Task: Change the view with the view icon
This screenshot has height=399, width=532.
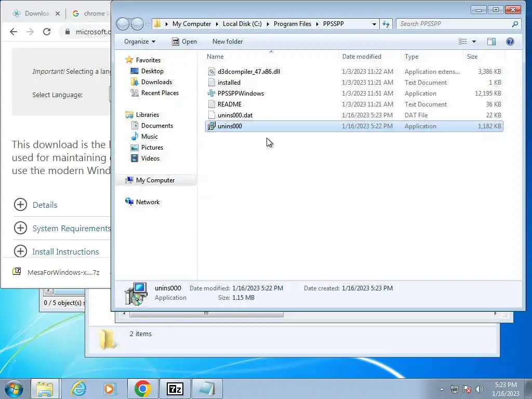Action: pyautogui.click(x=463, y=42)
